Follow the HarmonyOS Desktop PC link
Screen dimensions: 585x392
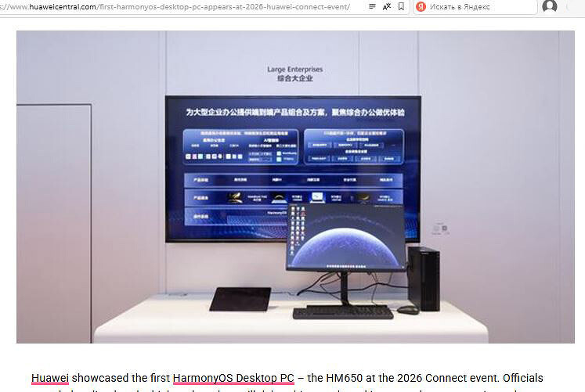point(233,378)
